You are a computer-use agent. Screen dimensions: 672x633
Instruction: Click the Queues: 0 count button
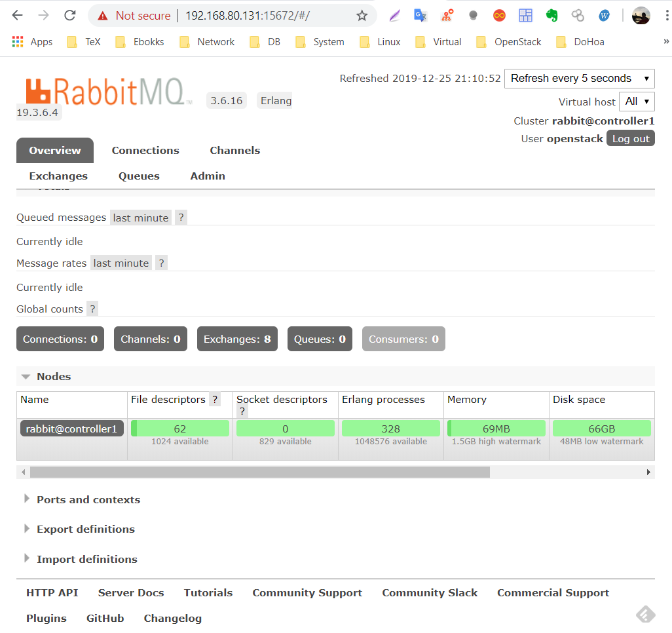[x=320, y=339]
